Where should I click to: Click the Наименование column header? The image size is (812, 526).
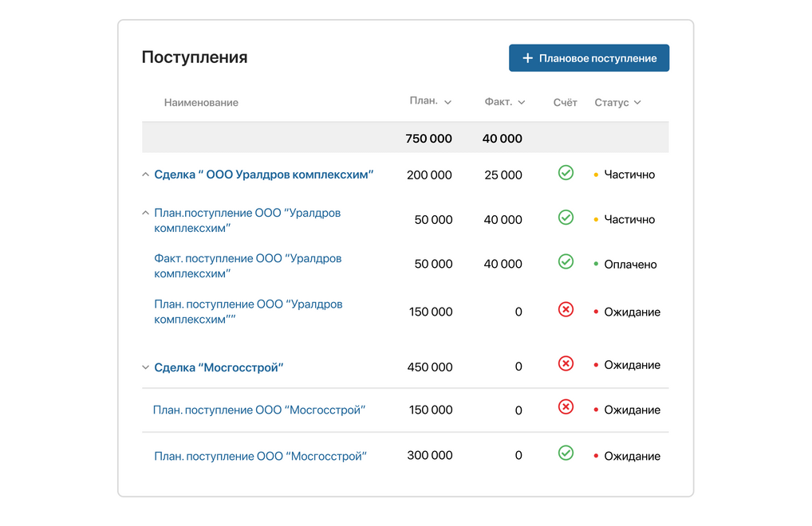(200, 102)
